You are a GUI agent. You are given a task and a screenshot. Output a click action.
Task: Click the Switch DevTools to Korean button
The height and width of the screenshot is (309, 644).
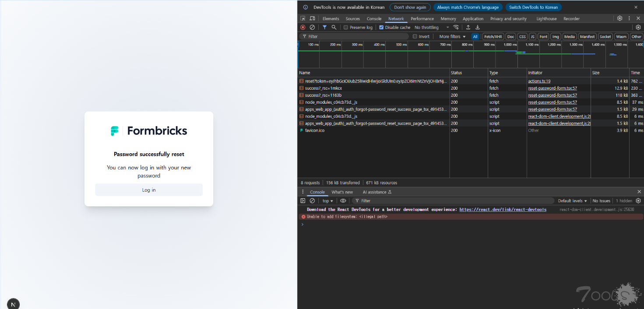533,7
